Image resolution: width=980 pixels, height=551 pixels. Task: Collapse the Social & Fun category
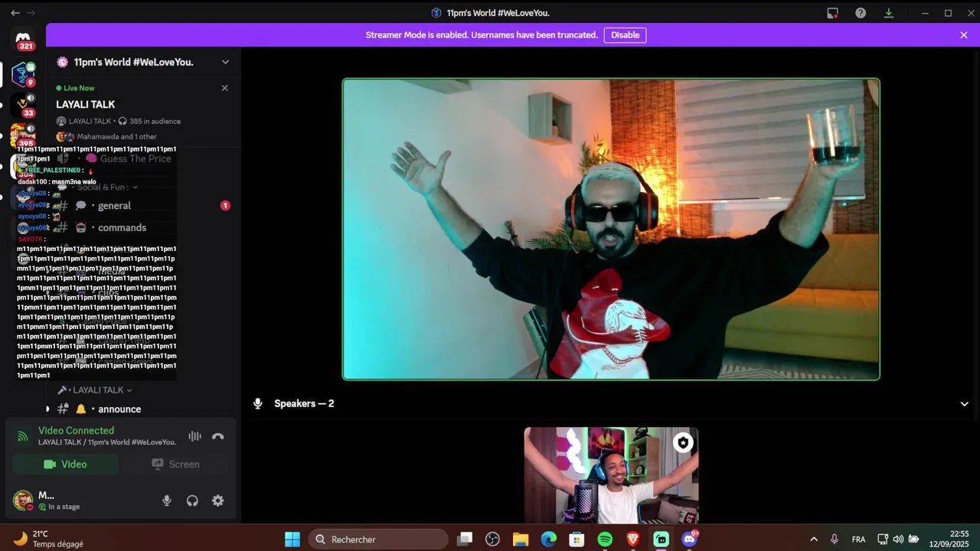[x=107, y=187]
